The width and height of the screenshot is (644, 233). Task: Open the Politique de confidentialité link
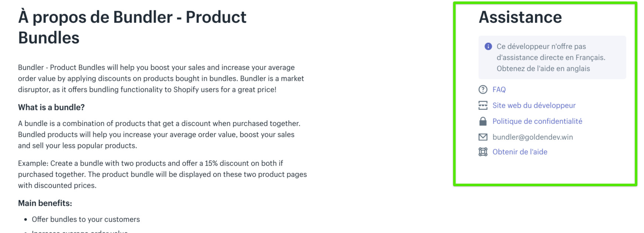pos(537,121)
